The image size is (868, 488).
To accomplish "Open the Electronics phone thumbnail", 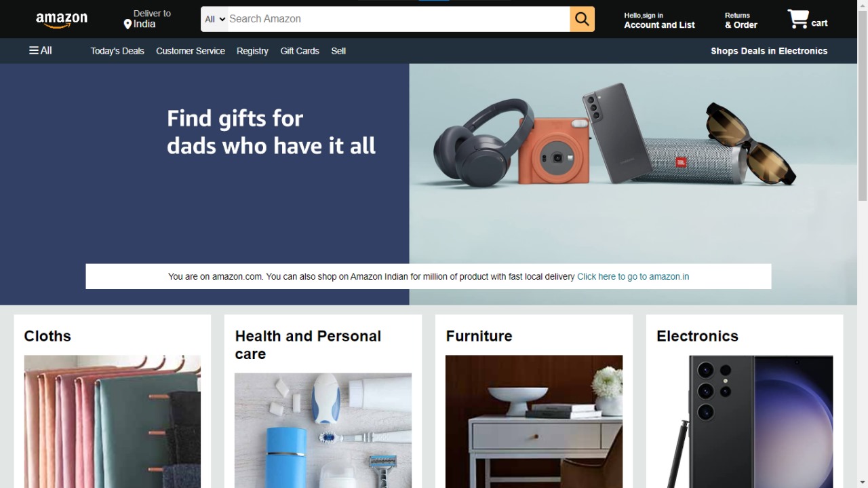I will click(x=745, y=421).
